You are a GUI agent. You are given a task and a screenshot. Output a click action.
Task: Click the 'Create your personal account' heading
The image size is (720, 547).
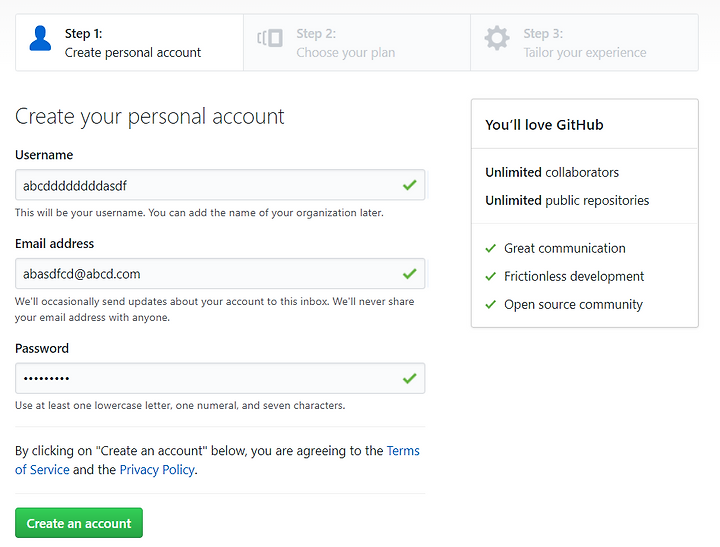pyautogui.click(x=150, y=117)
